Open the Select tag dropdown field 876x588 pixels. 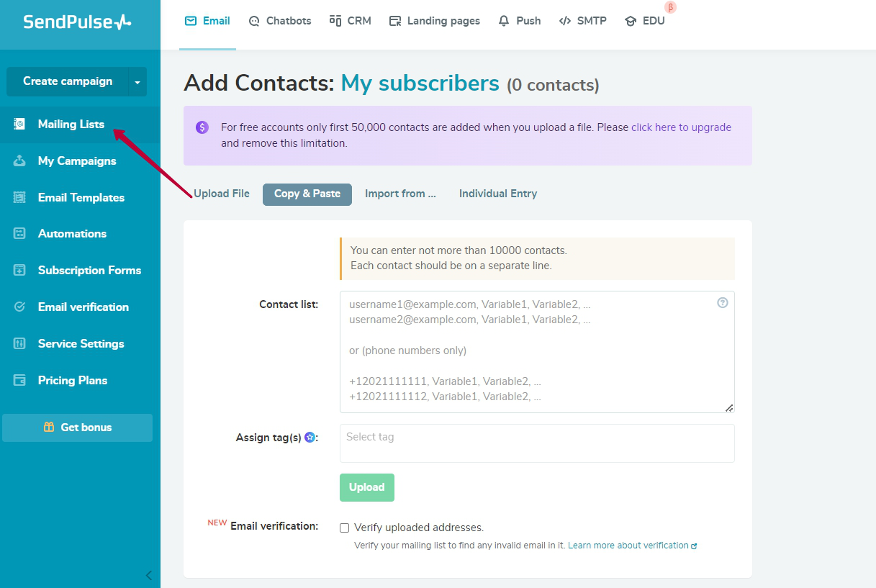[536, 443]
